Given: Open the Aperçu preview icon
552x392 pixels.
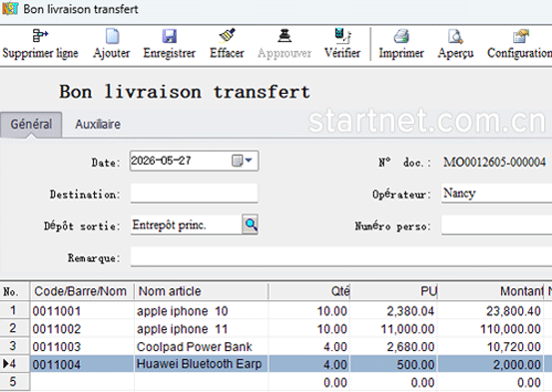Looking at the screenshot, I should [455, 36].
